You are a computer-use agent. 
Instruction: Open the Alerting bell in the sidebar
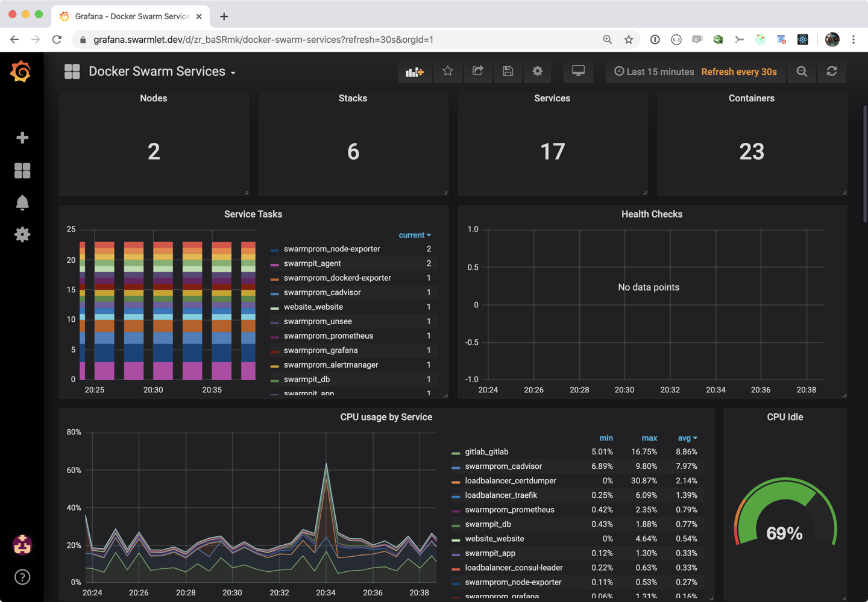pyautogui.click(x=22, y=202)
